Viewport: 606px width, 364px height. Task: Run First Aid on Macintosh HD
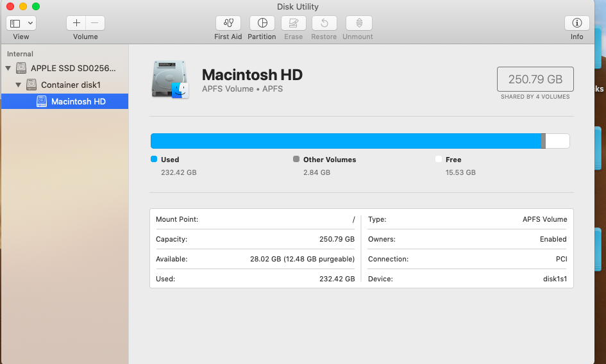(x=228, y=23)
